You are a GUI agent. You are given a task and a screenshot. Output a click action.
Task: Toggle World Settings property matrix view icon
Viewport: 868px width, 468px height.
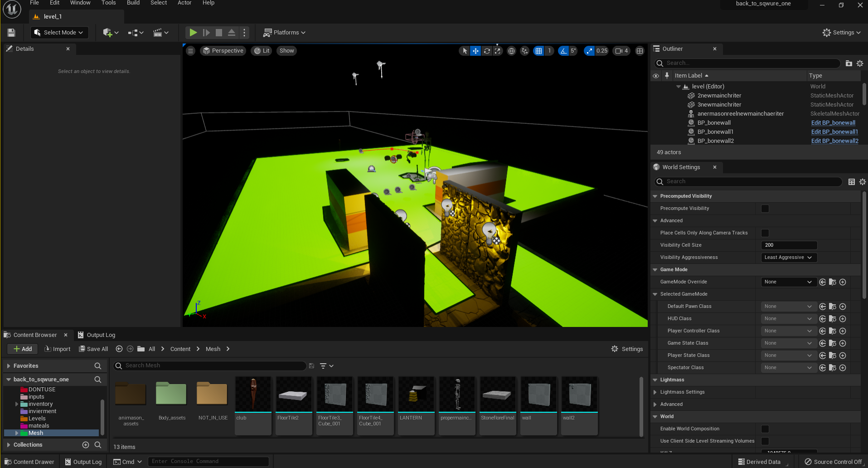(852, 182)
